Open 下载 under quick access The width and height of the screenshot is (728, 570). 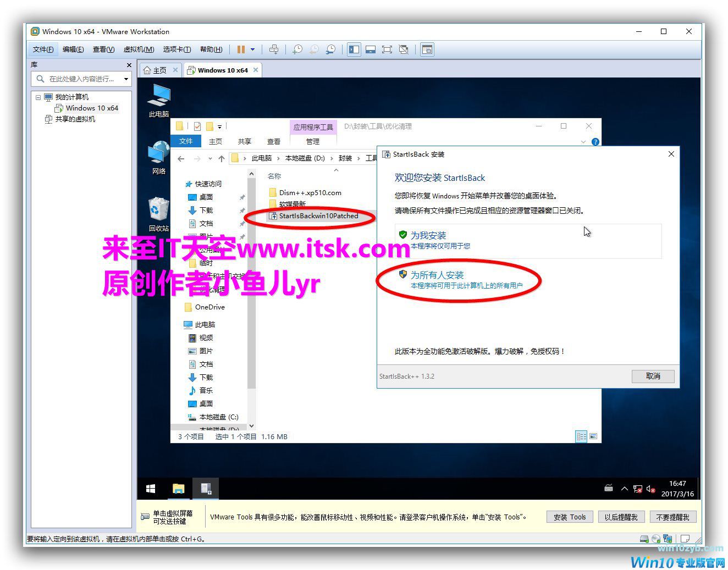[206, 211]
